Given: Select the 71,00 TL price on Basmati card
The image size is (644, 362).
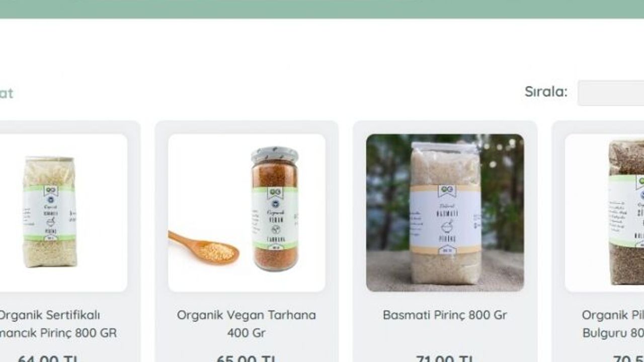Looking at the screenshot, I should tap(445, 358).
